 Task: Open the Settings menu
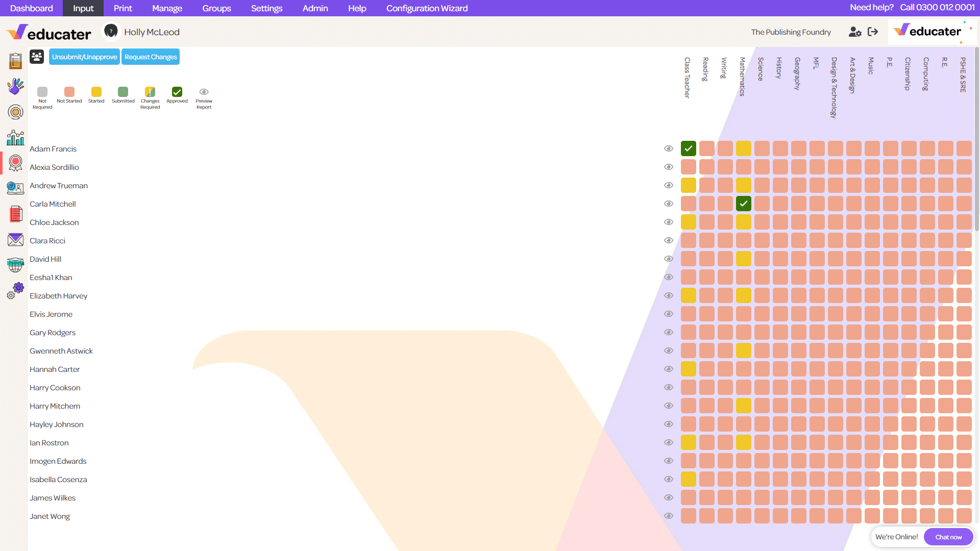pyautogui.click(x=266, y=8)
